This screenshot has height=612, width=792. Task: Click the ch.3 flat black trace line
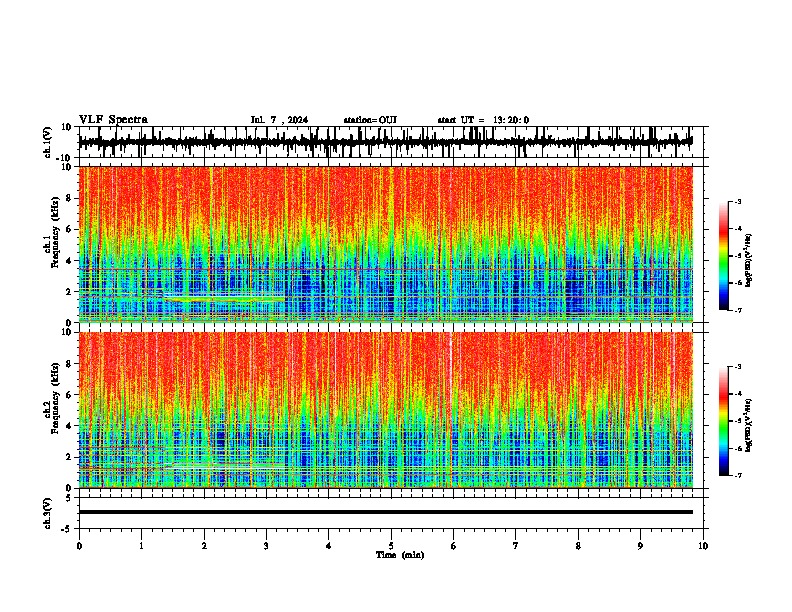[385, 512]
